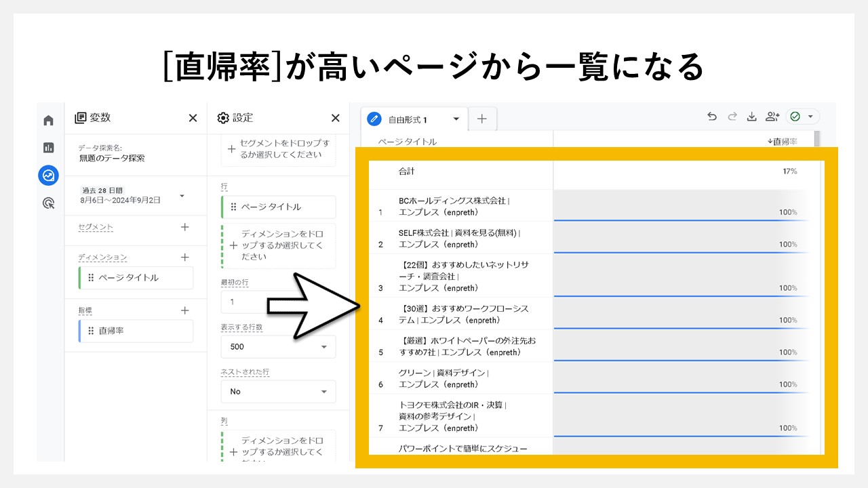Open the 表示する行数 dropdown showing 500
868x488 pixels.
pos(278,346)
